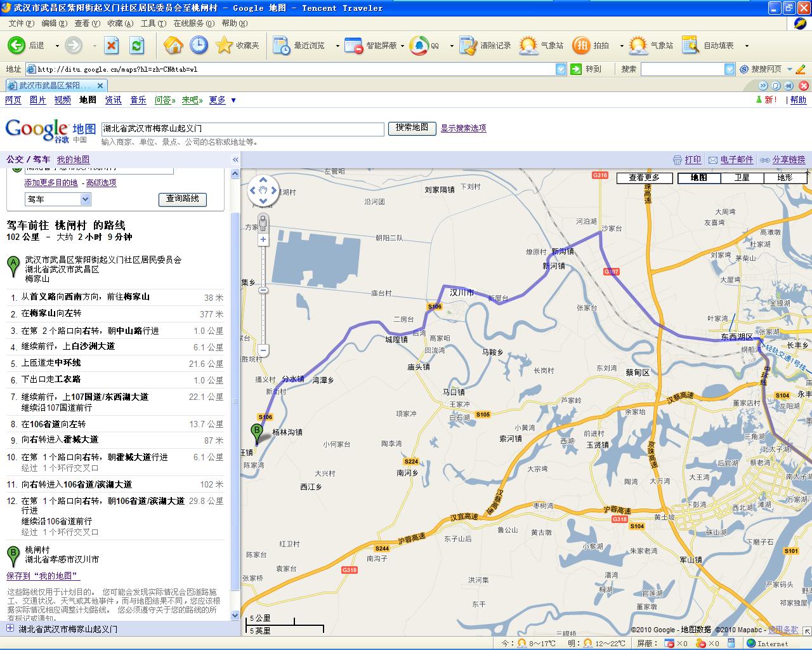Click the green destination marker B on map

257,433
